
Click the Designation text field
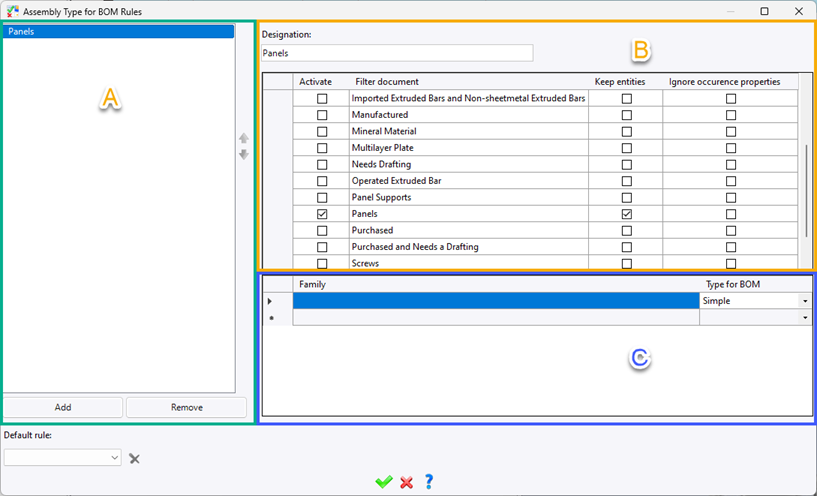coord(396,53)
